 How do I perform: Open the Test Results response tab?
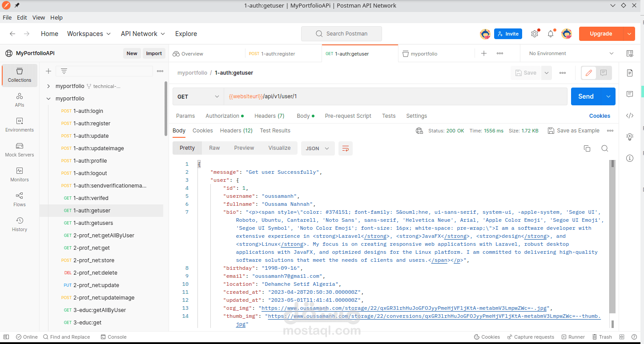tap(275, 131)
